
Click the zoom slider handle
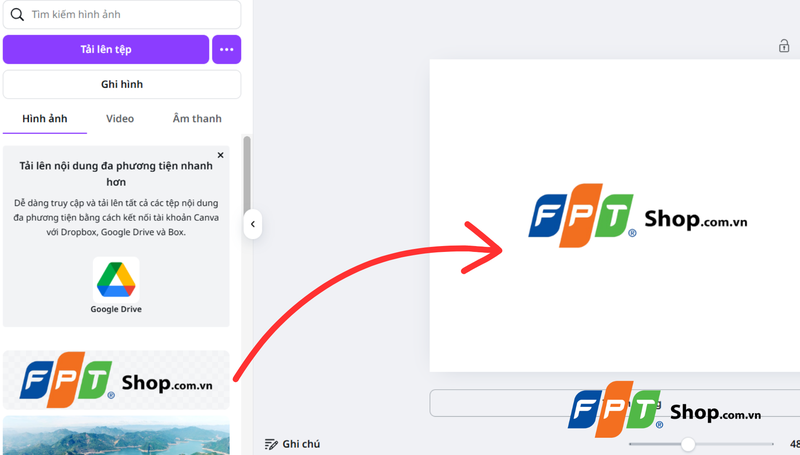point(688,444)
